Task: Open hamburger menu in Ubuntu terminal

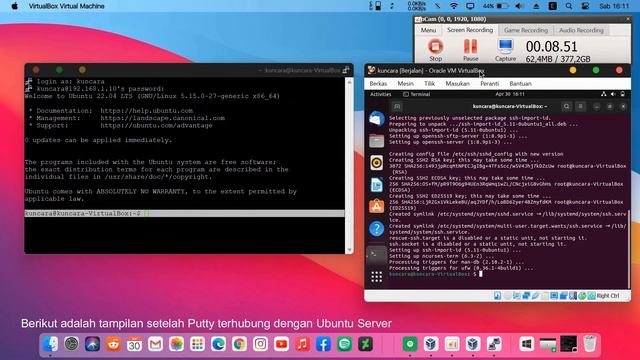Action: tap(580, 107)
